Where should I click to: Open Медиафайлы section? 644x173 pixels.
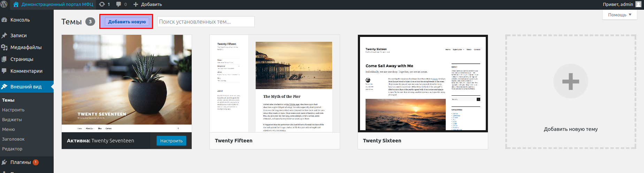pos(26,47)
